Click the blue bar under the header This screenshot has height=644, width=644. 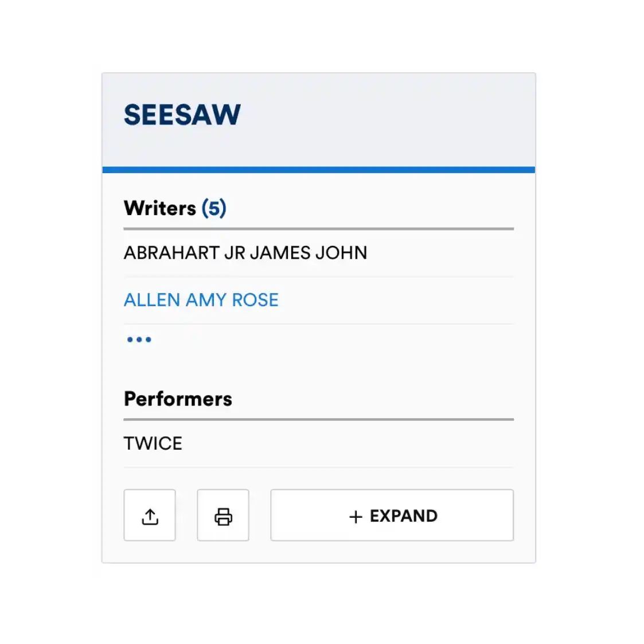[319, 170]
